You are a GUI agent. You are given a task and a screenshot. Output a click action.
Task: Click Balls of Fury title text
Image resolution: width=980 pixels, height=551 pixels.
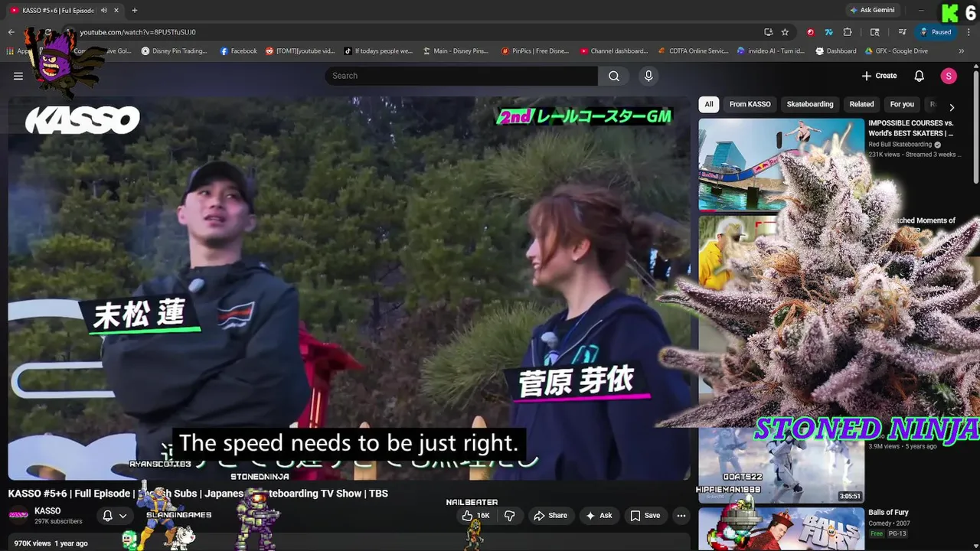[x=889, y=513]
